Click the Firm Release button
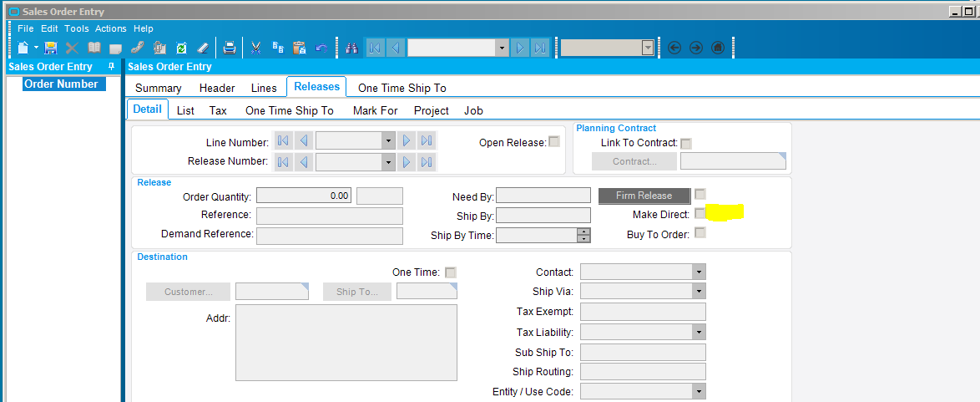980x402 pixels. pos(644,196)
